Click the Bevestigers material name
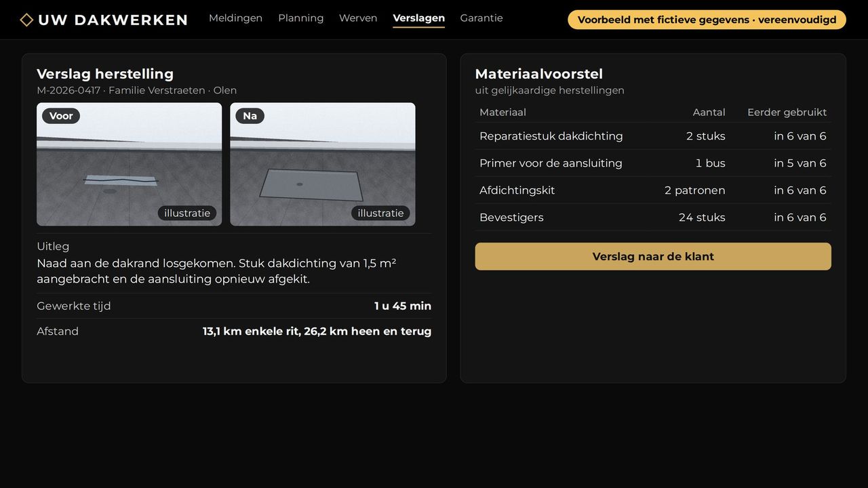 [x=511, y=218]
